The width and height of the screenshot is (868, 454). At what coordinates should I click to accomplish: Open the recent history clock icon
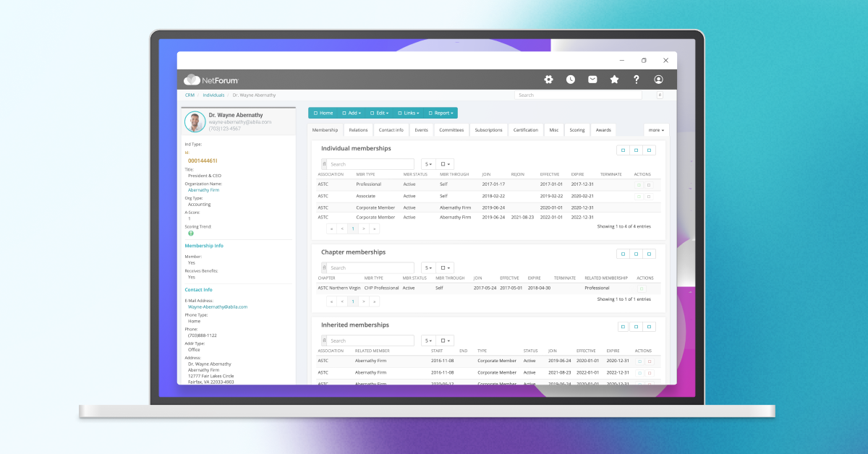point(570,80)
